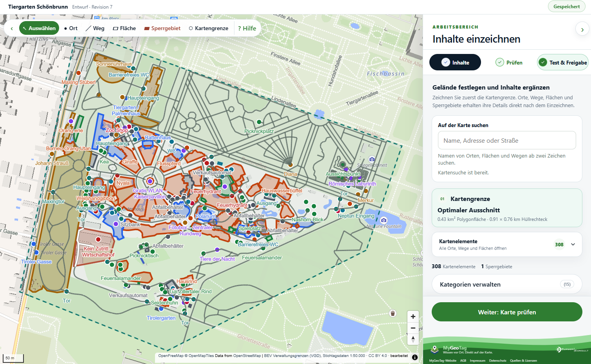The width and height of the screenshot is (591, 364).
Task: Click the blue Maxingtor marker dot
Action: 53,192
